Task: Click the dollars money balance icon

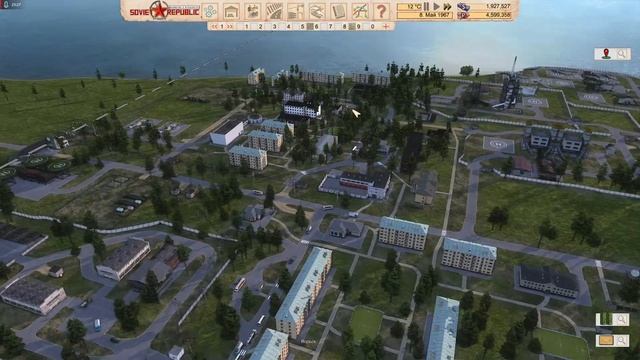Action: pos(463,15)
